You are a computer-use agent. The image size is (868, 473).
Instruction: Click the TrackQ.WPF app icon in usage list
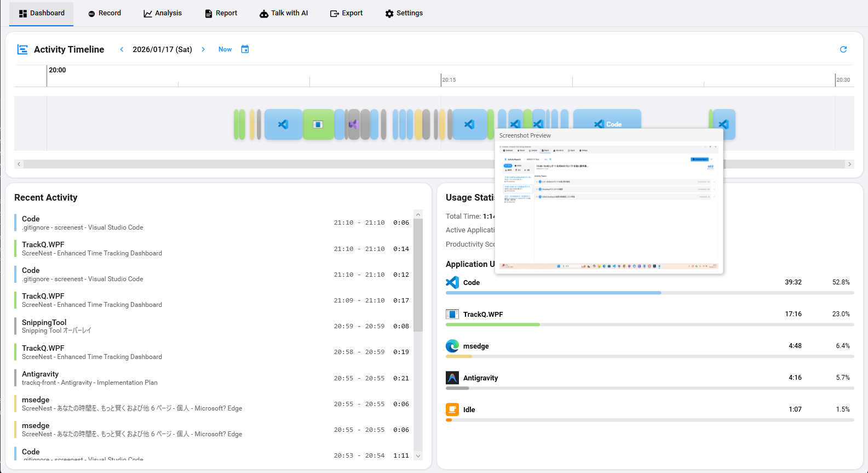(452, 314)
